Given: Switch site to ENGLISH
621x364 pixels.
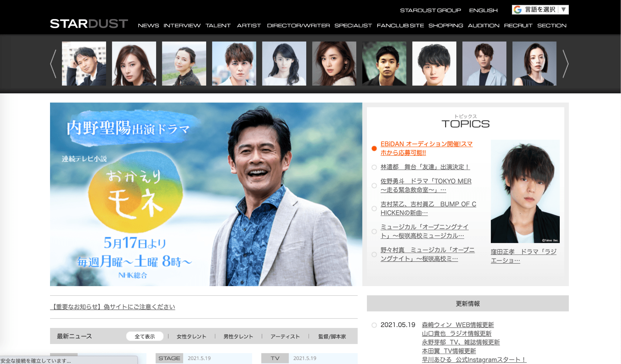Looking at the screenshot, I should [x=483, y=10].
